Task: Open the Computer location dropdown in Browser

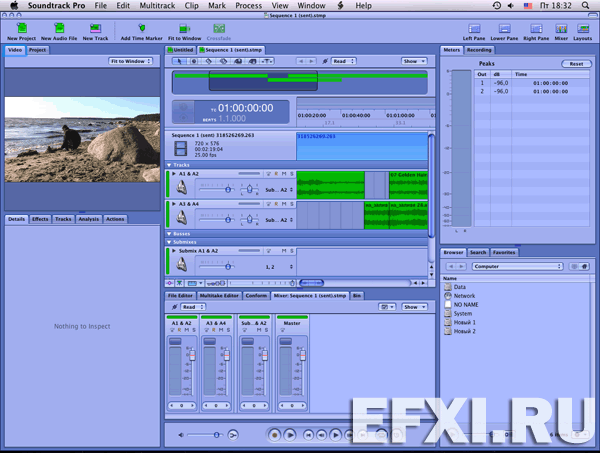Action: tap(518, 266)
